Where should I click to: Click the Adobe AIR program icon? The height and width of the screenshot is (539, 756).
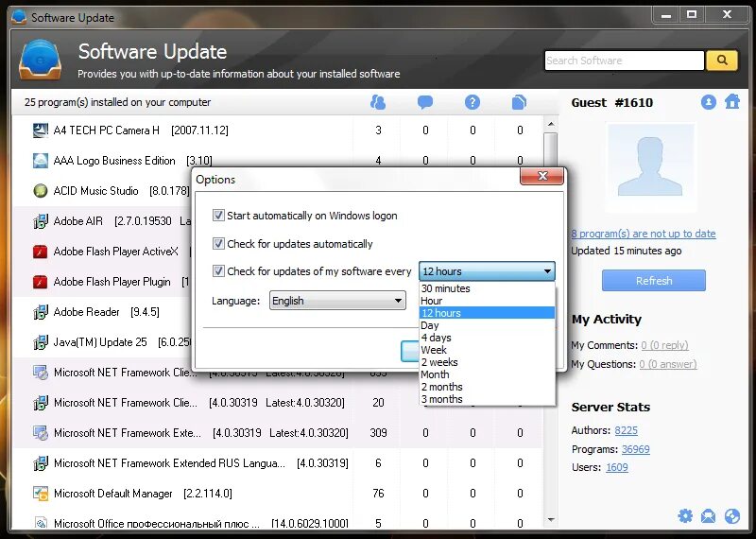[41, 221]
